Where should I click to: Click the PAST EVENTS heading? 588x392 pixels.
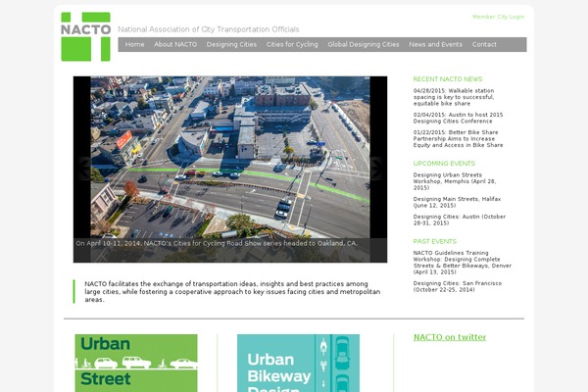click(434, 242)
